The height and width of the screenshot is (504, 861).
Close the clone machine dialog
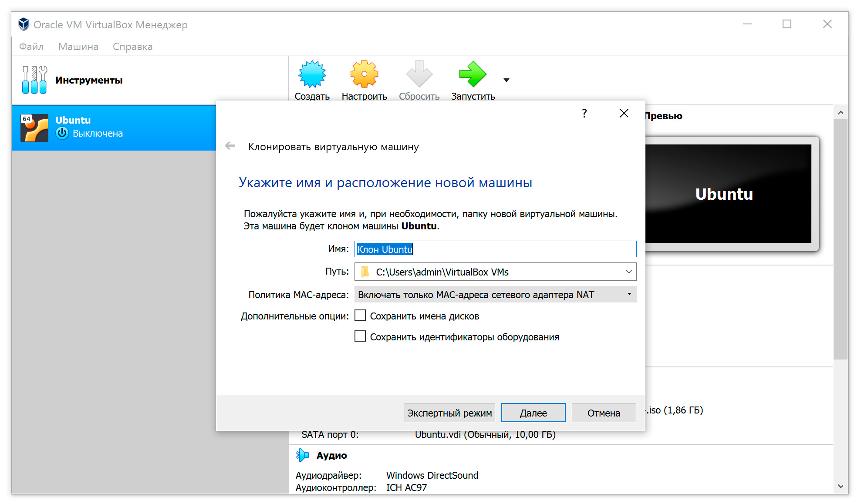[624, 113]
